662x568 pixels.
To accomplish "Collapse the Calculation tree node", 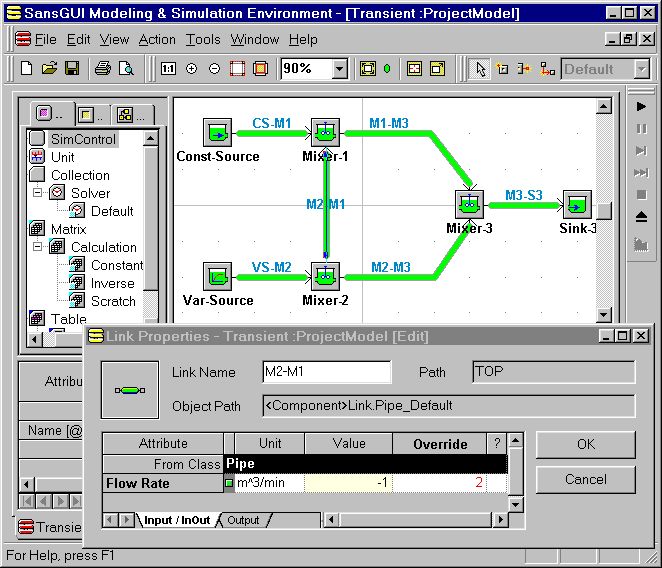I will (x=38, y=247).
